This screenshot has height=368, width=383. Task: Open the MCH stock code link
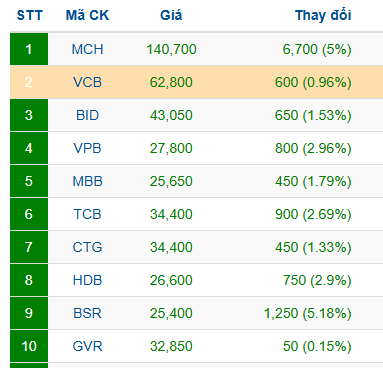pos(87,49)
